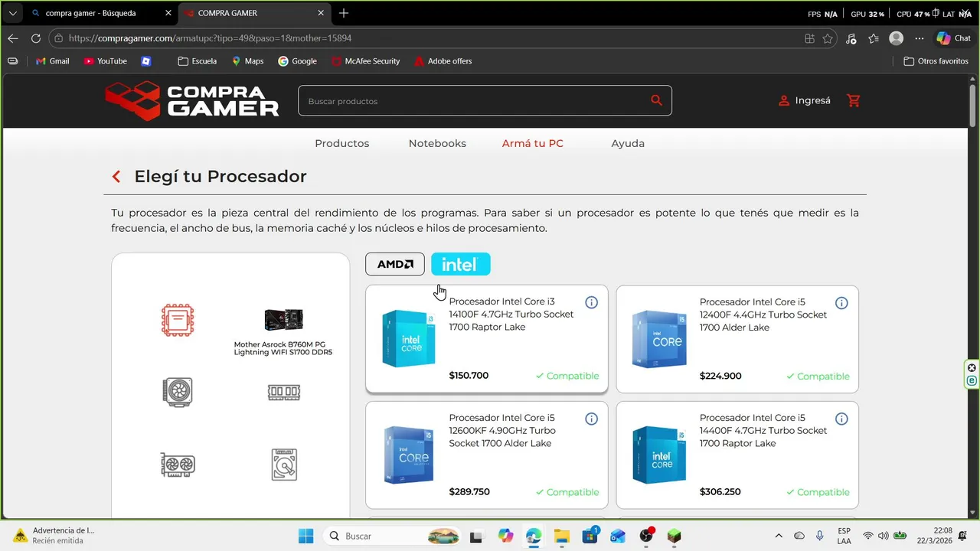Show hidden system tray icons
This screenshot has height=551, width=980.
coord(779,536)
